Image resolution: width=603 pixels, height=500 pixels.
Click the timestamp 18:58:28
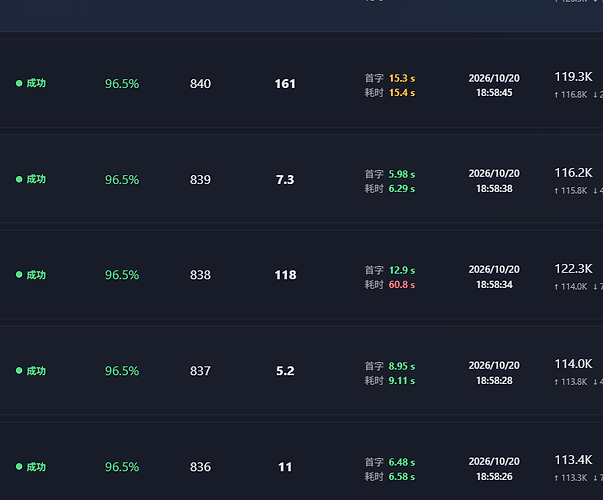[494, 381]
